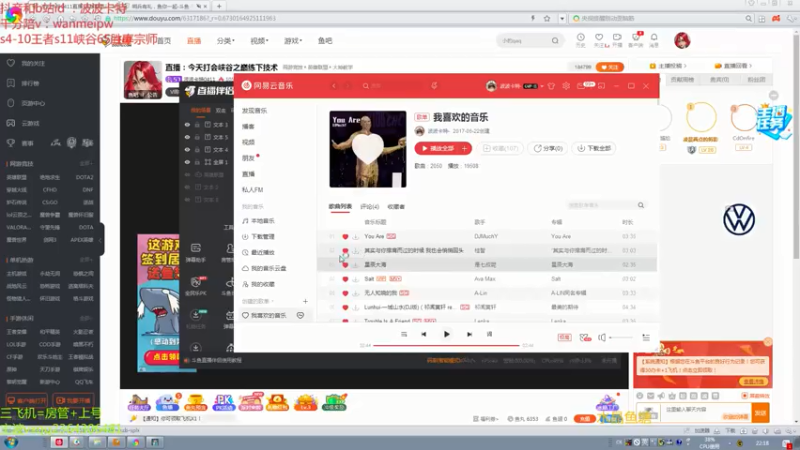Unlike the song Salt heart

[345, 279]
